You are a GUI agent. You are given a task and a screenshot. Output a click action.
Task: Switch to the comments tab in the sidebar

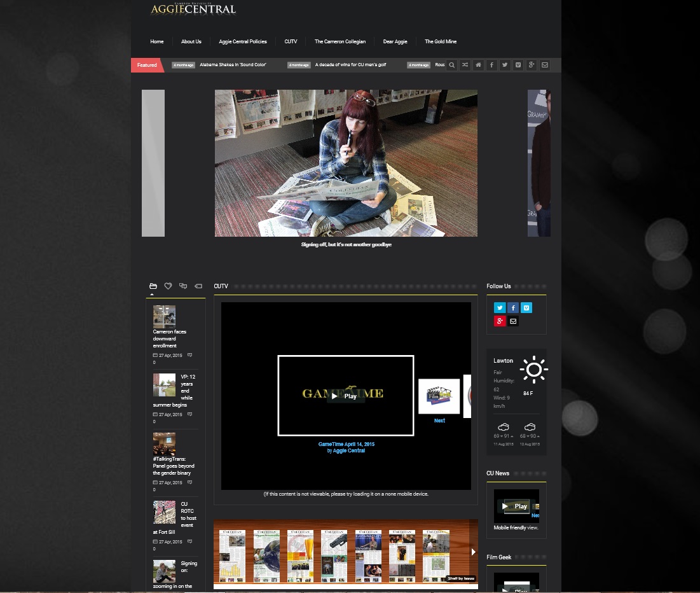pyautogui.click(x=183, y=286)
